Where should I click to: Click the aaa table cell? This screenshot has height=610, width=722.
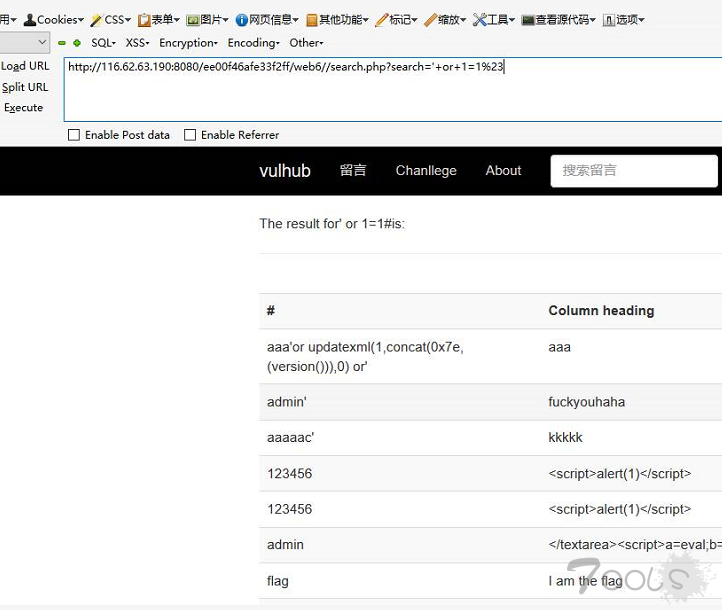(559, 347)
